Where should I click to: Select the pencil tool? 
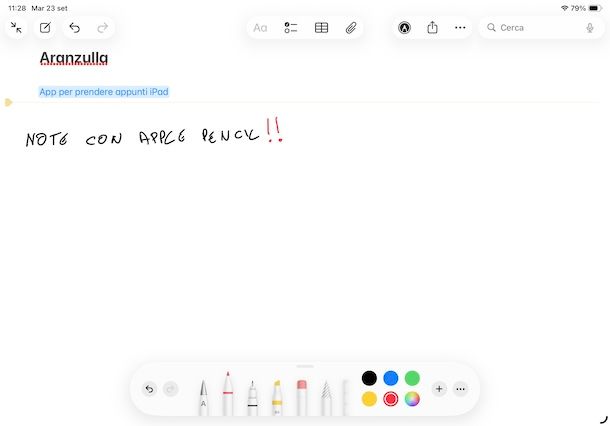click(326, 398)
